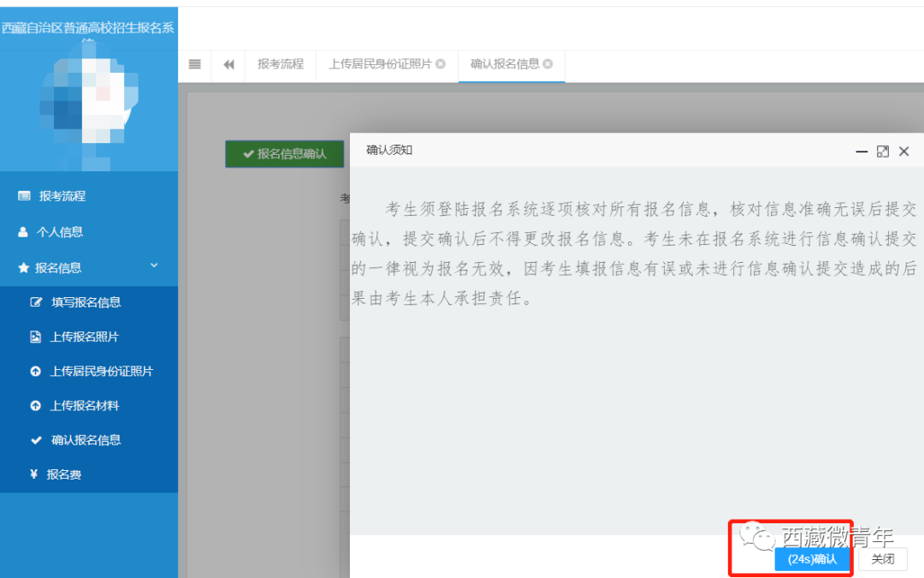Select 填写报名信息 sidebar item

click(86, 302)
